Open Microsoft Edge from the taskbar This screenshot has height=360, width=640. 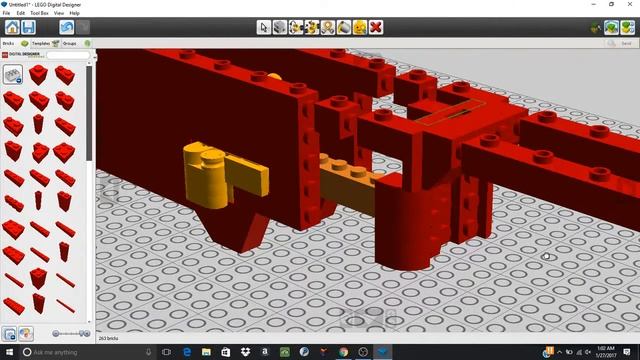[187, 352]
